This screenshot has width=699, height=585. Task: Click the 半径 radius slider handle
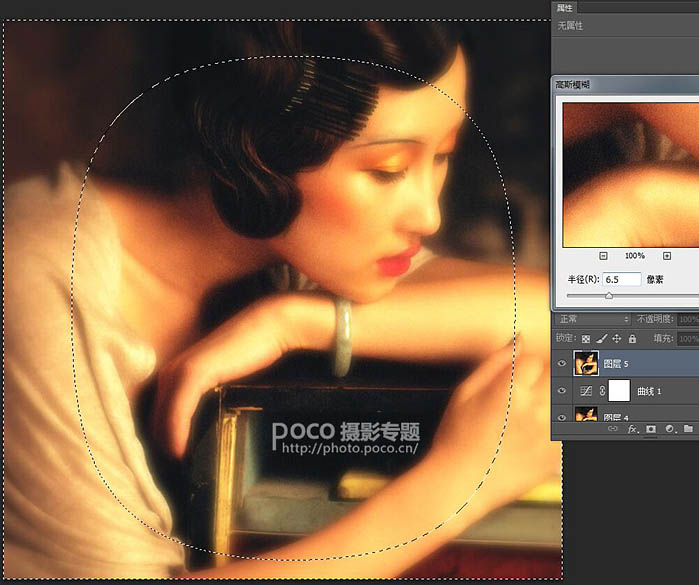tap(608, 296)
